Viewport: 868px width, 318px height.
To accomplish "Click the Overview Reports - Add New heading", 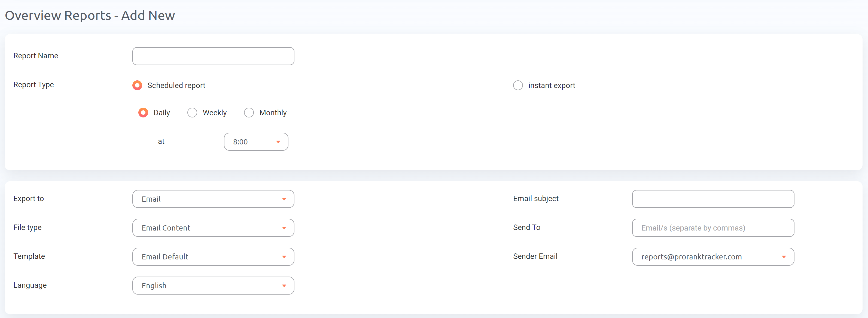I will point(90,15).
